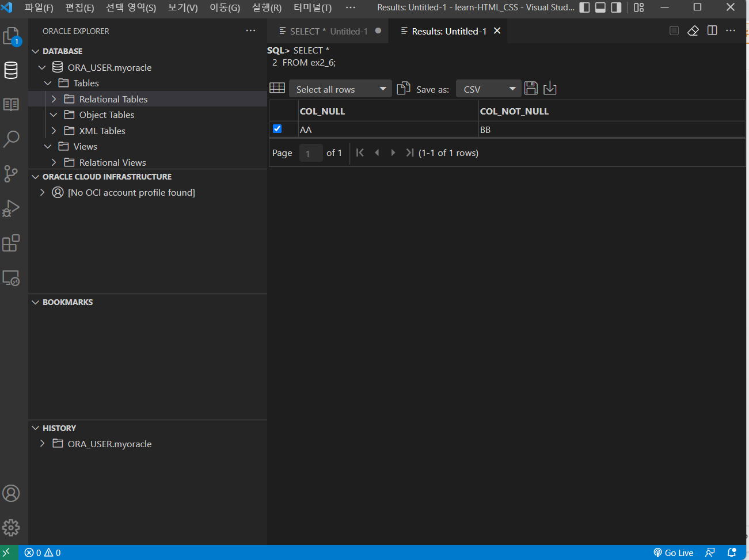Click the results grid view icon
Image resolution: width=749 pixels, height=560 pixels.
point(277,88)
